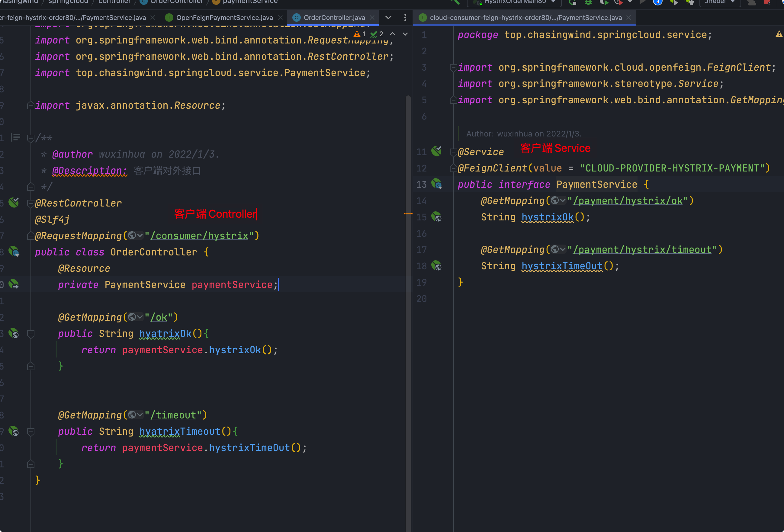Click the Debug bug icon in toolbar
The image size is (784, 532).
(588, 2)
